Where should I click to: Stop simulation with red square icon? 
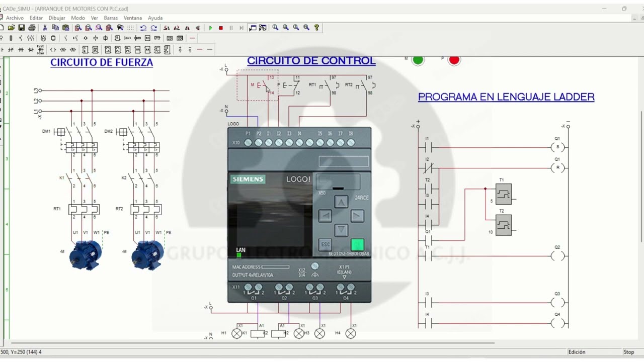pyautogui.click(x=221, y=28)
